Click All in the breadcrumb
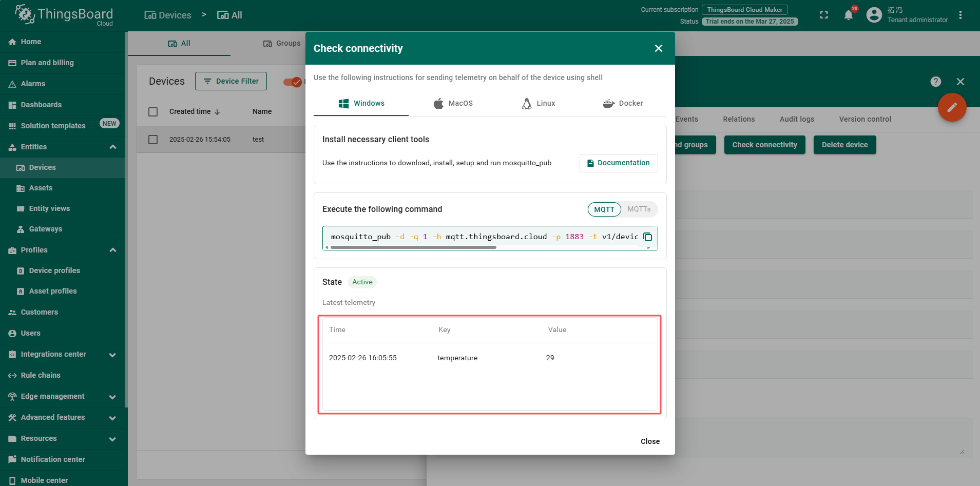The height and width of the screenshot is (486, 980). point(229,15)
